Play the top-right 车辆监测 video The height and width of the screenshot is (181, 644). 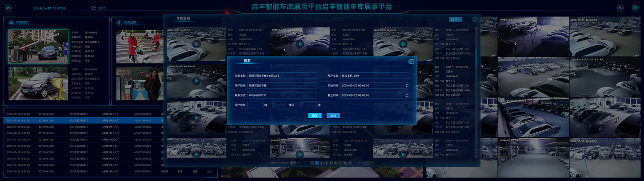[x=404, y=44]
